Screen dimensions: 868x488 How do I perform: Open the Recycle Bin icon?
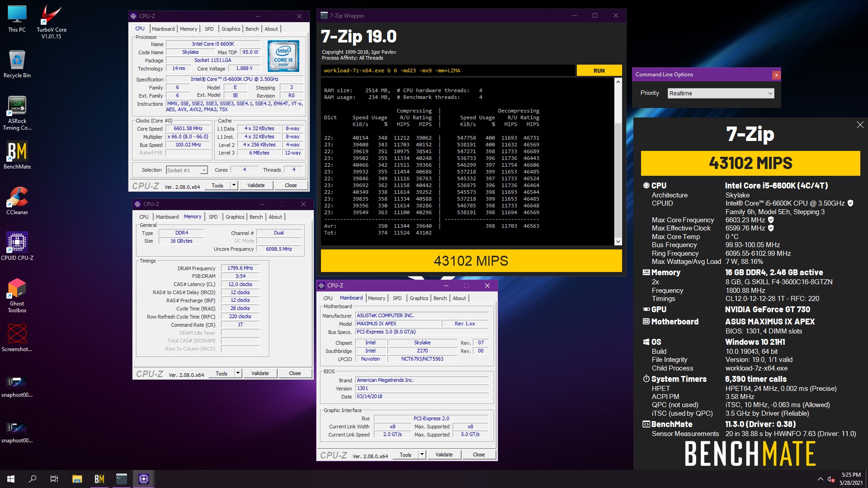pos(17,64)
